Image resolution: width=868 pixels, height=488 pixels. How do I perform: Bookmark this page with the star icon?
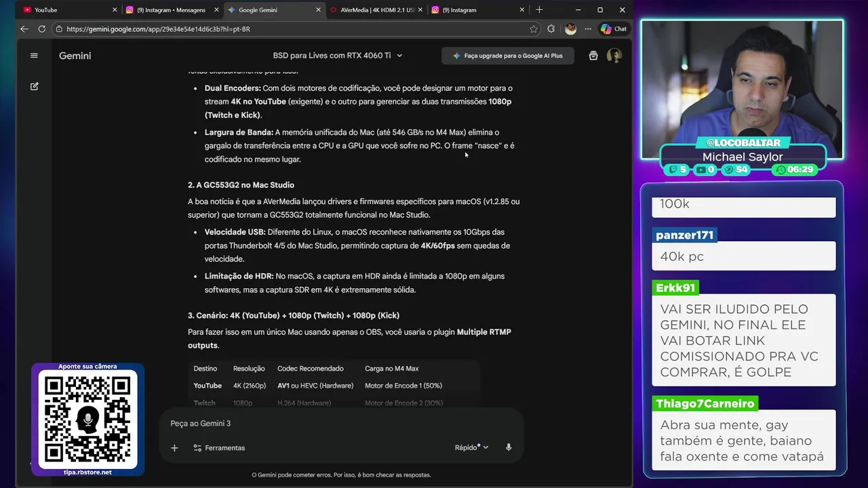point(534,29)
